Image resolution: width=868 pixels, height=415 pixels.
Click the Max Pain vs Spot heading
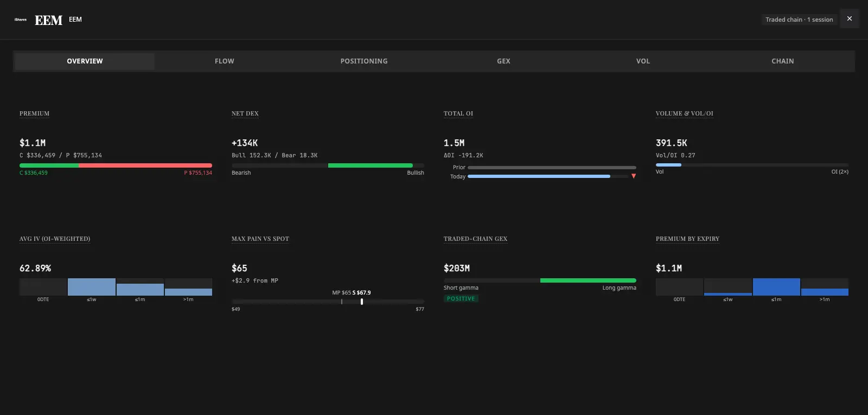[x=260, y=239]
